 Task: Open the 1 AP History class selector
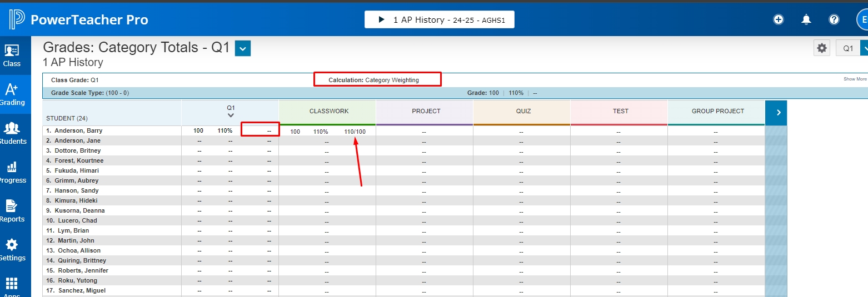point(439,19)
